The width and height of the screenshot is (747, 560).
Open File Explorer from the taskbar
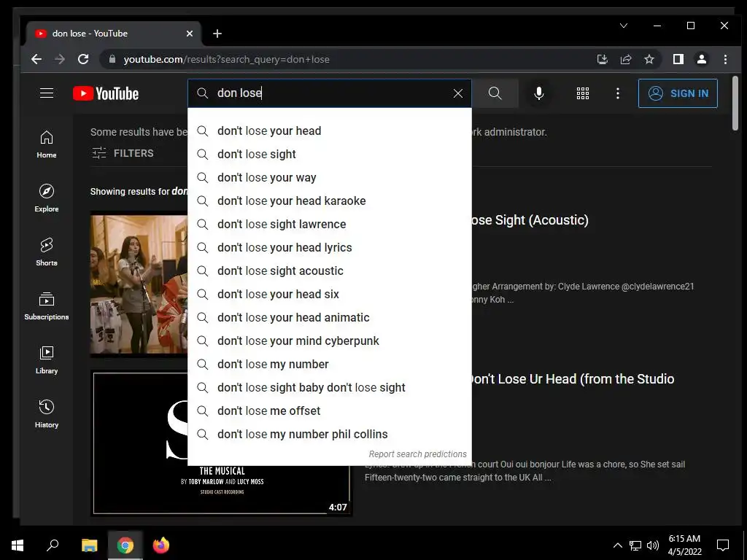pos(89,545)
